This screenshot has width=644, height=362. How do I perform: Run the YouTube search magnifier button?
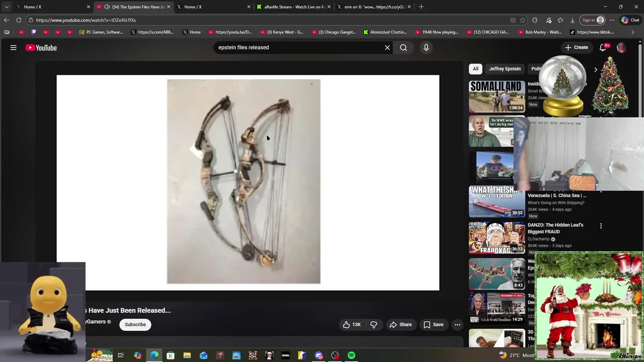(404, 48)
